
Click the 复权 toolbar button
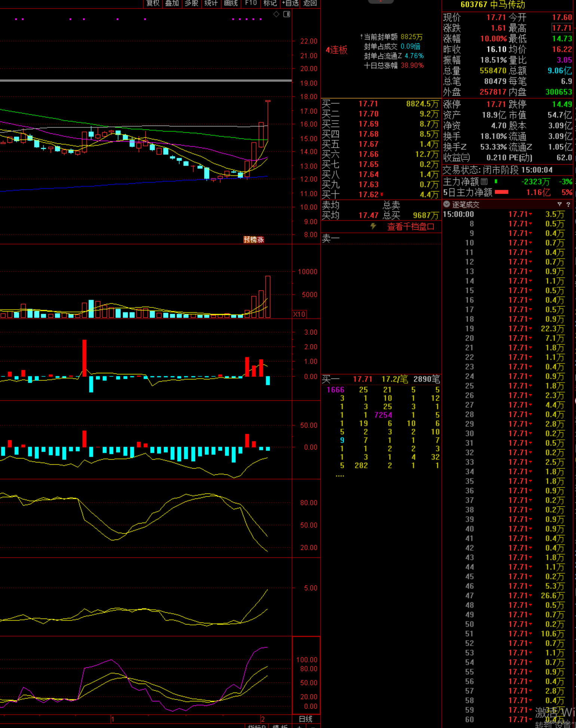153,3
